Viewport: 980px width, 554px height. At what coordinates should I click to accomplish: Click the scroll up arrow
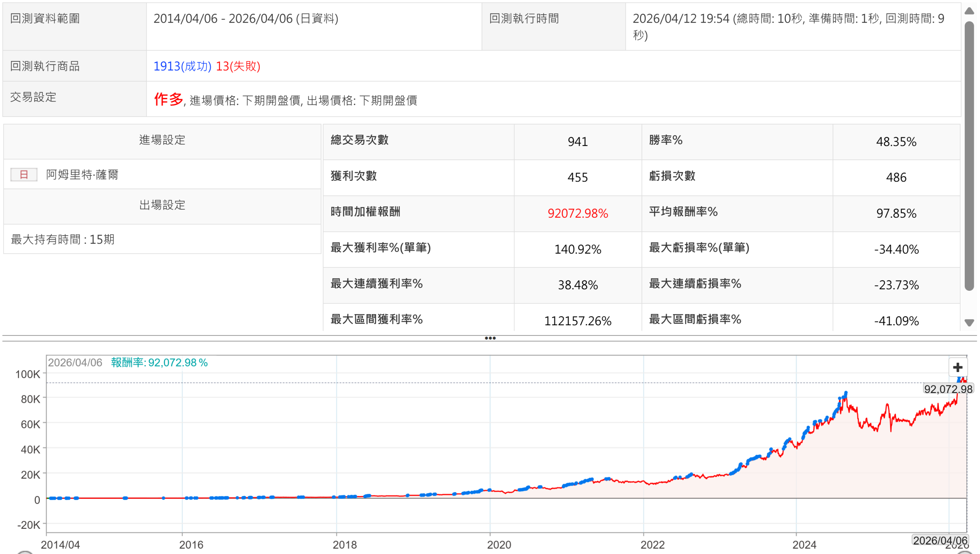969,11
